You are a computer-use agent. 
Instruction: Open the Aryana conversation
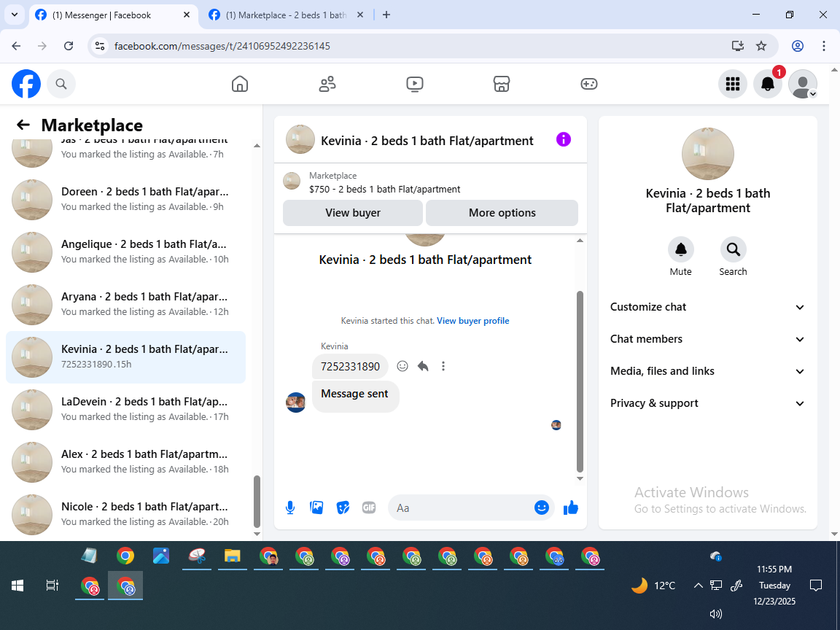(126, 304)
